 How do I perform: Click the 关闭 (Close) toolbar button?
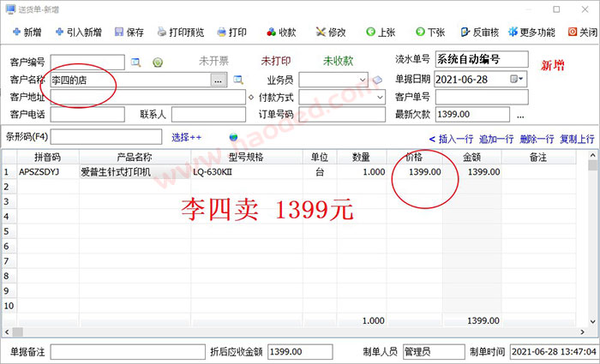click(583, 33)
